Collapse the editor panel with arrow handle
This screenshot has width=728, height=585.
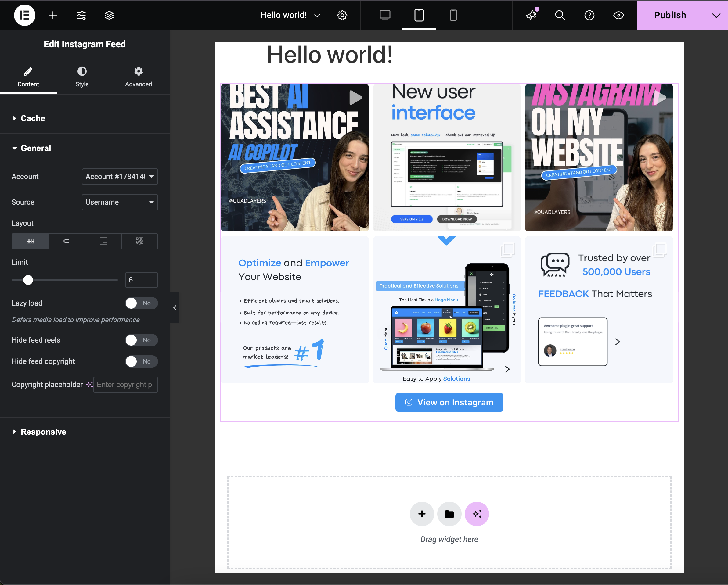pyautogui.click(x=175, y=307)
